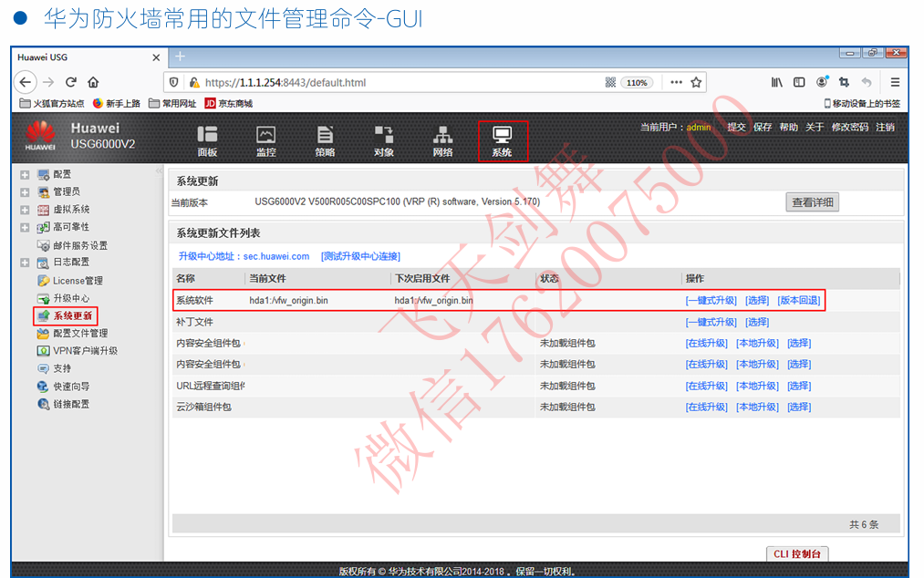Image resolution: width=924 pixels, height=578 pixels.
Task: Open the page actions three-dot menu
Action: pos(676,82)
